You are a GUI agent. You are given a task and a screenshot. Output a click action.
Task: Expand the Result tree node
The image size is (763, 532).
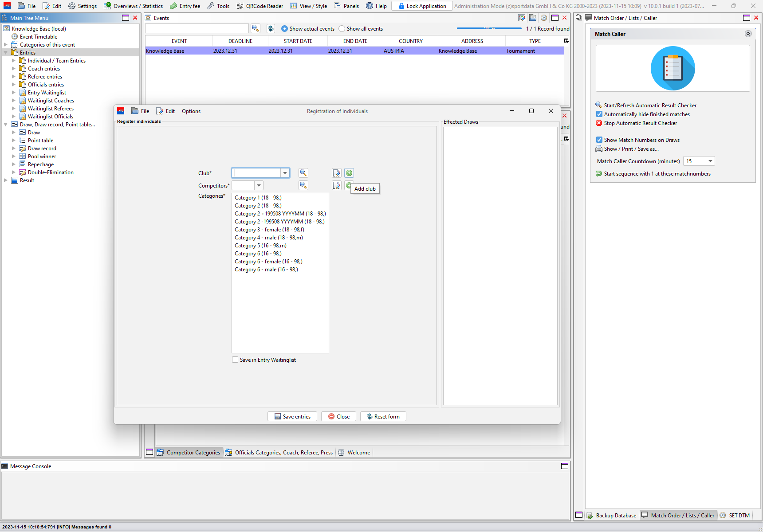5,180
